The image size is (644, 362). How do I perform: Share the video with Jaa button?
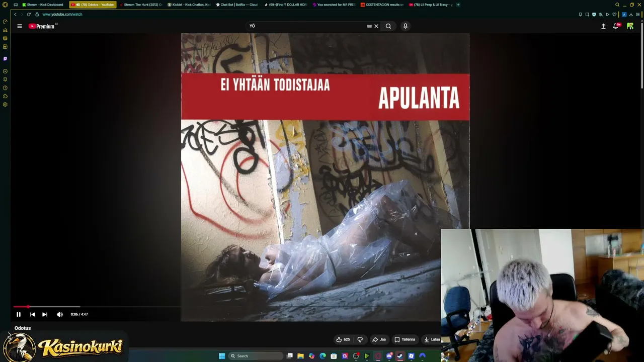point(379,339)
